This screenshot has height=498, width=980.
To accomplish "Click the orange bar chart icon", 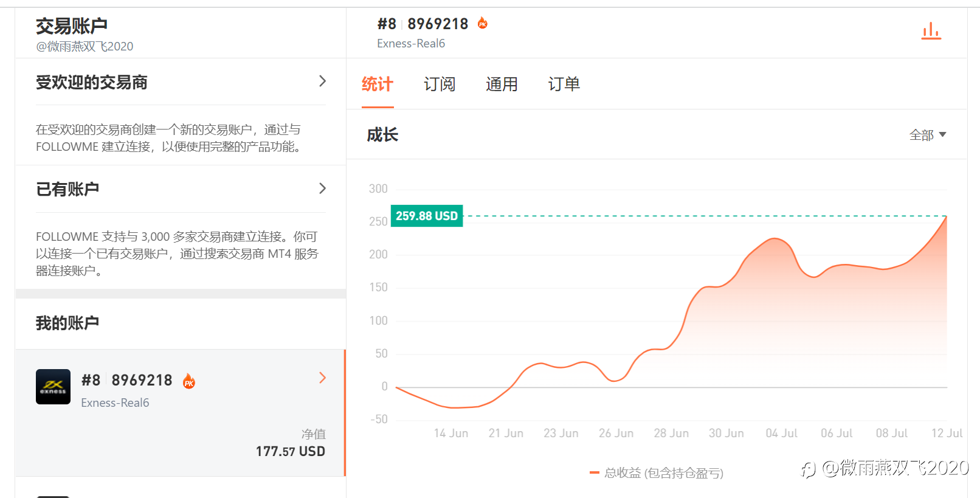I will 931,30.
